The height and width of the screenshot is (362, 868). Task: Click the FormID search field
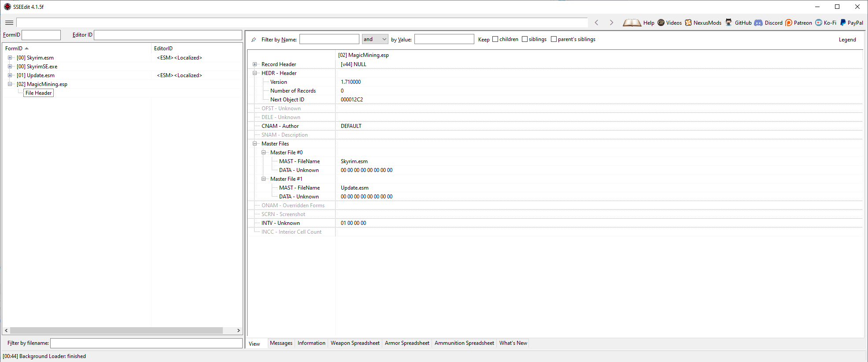click(x=41, y=35)
